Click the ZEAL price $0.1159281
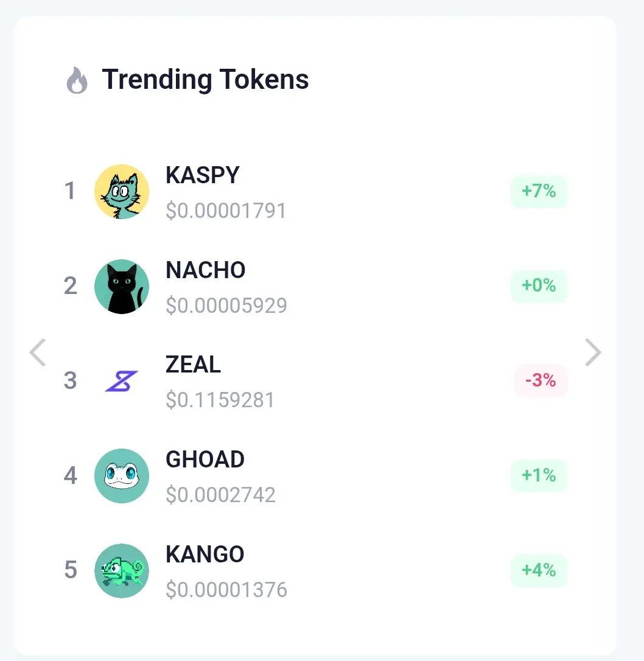644x661 pixels. point(220,400)
